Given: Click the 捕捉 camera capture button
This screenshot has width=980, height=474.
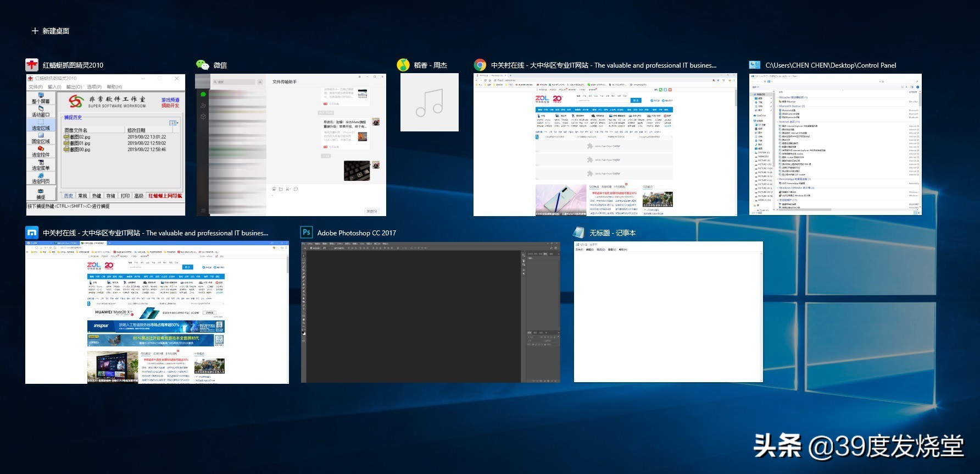Looking at the screenshot, I should tap(41, 194).
